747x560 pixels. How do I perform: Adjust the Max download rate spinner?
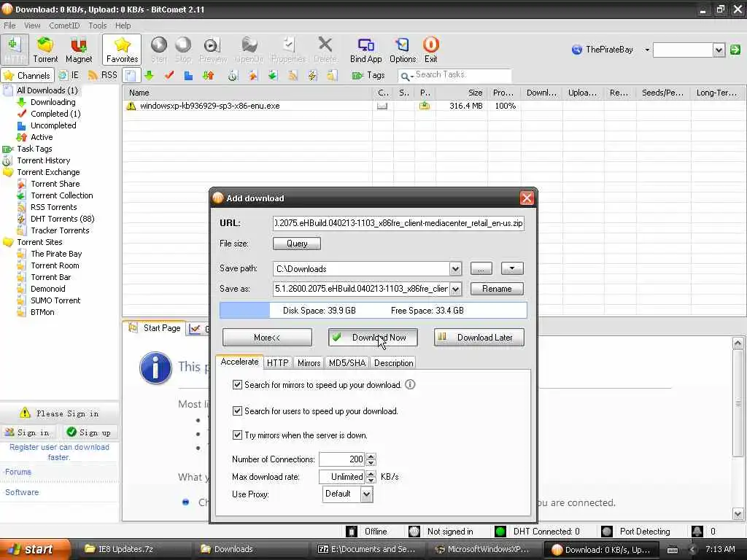pyautogui.click(x=371, y=476)
